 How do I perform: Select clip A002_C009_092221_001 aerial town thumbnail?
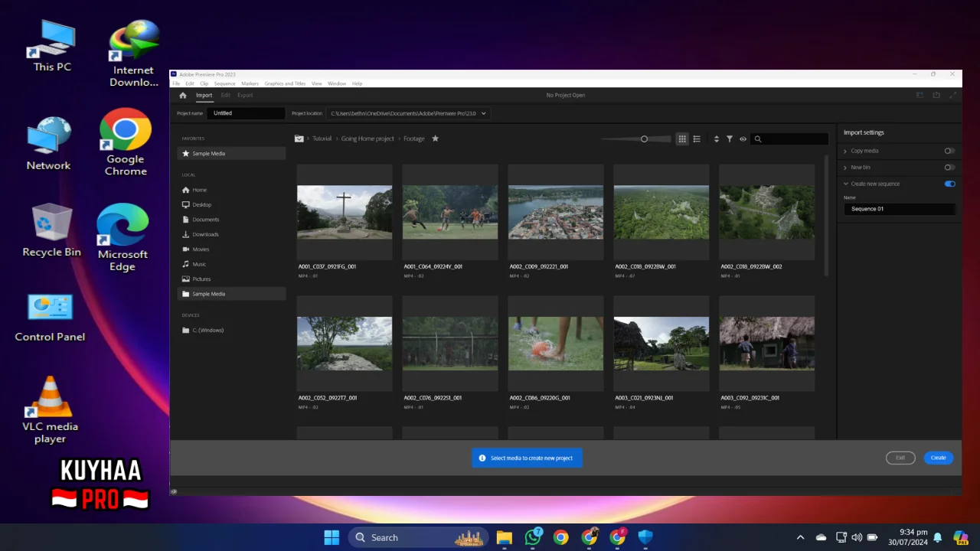[x=556, y=212]
